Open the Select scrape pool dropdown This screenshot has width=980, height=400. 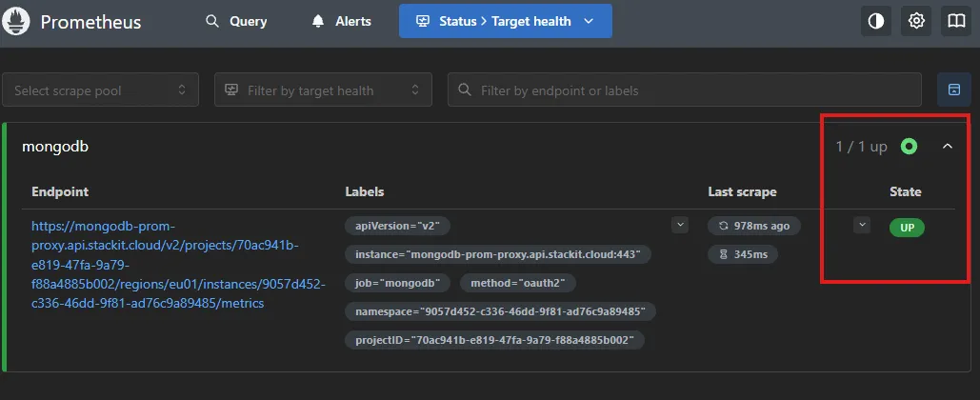coord(101,90)
